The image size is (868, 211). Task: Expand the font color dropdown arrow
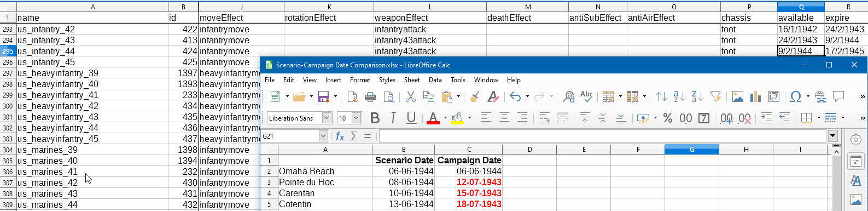(445, 118)
